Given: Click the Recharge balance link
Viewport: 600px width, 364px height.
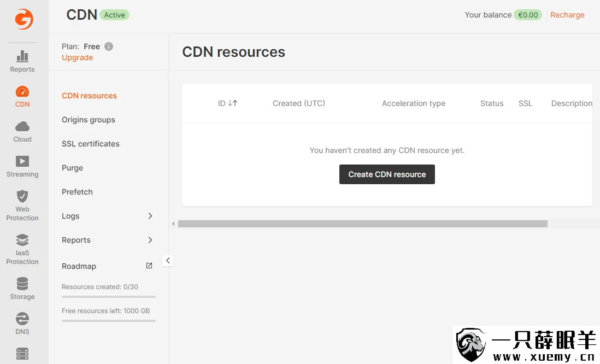Looking at the screenshot, I should click(567, 15).
